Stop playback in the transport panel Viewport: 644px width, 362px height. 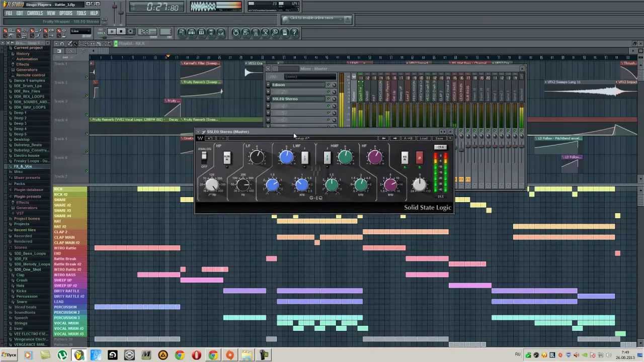tap(121, 32)
